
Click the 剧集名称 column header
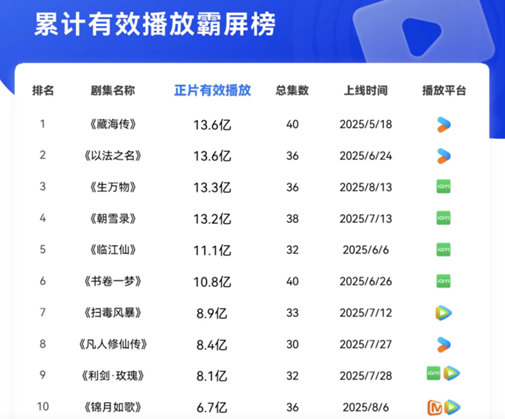113,90
